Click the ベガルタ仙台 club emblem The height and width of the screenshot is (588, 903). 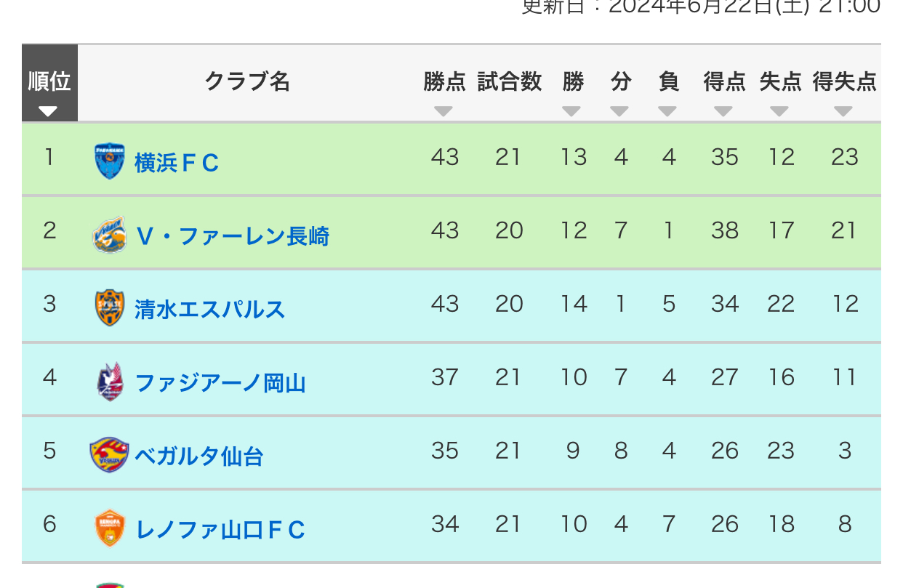(x=110, y=456)
